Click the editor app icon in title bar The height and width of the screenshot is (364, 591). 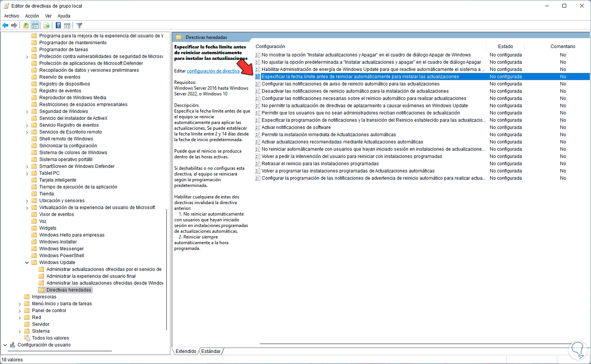(6, 6)
